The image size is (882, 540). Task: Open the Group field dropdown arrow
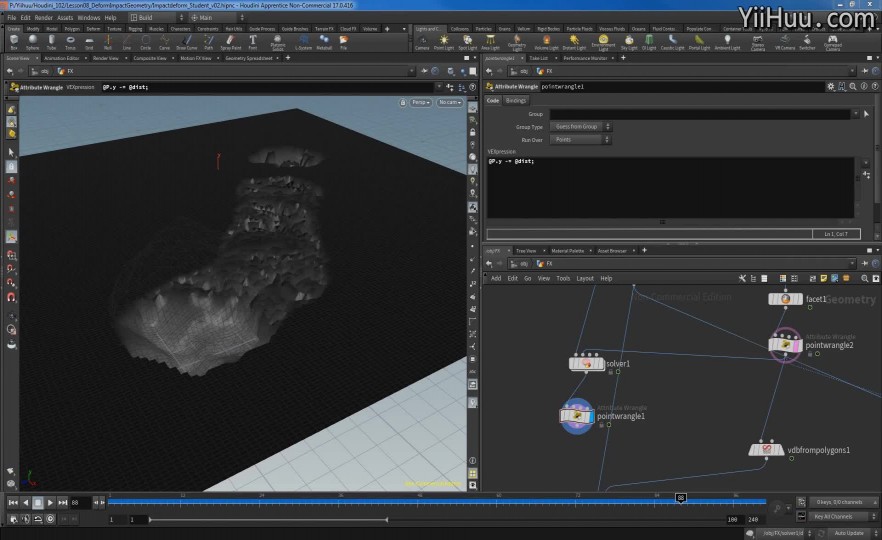[856, 114]
